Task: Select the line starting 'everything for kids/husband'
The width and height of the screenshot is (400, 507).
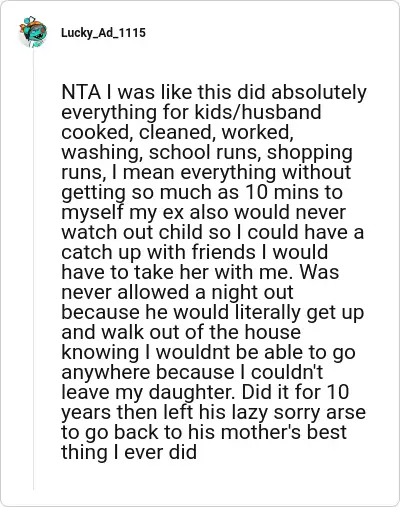Action: (191, 112)
